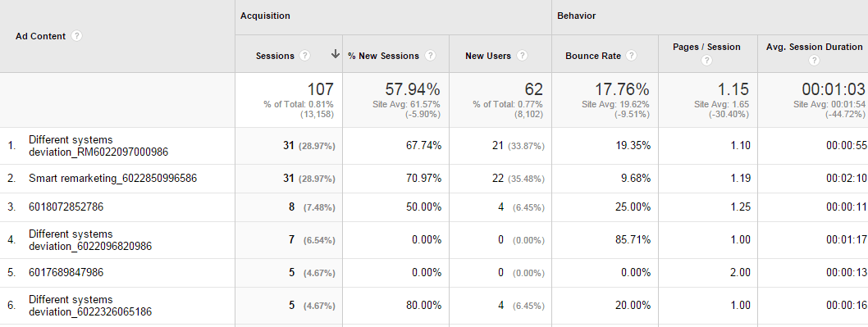Sort by Avg. Session Duration header
868x327 pixels.
814,47
